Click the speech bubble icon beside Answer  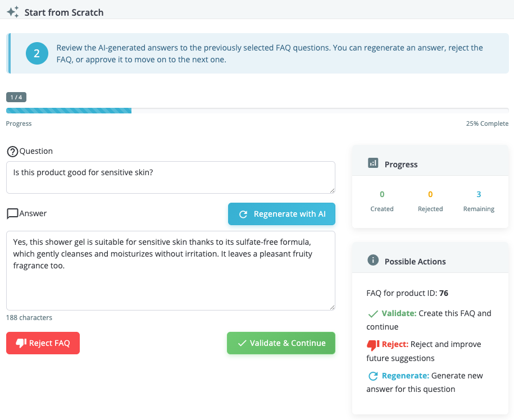(x=12, y=214)
